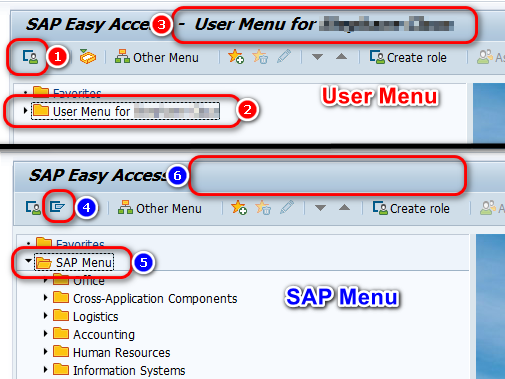505x379 pixels.
Task: Collapse the SAP Menu node
Action: [28, 261]
